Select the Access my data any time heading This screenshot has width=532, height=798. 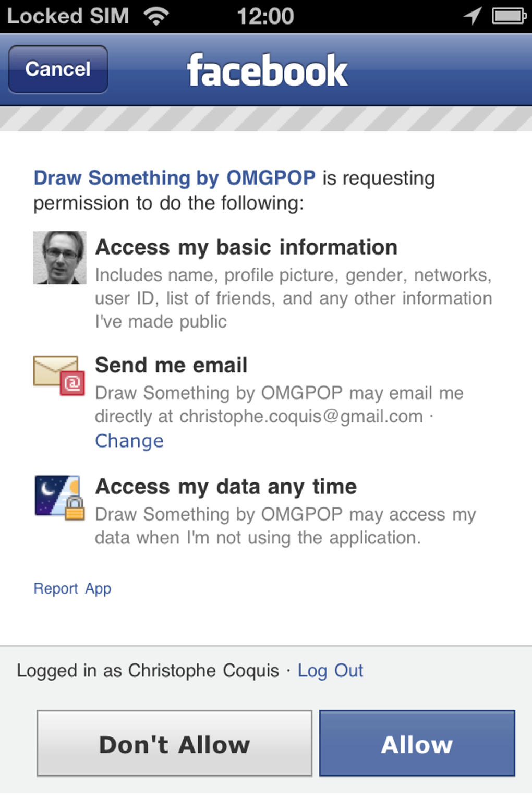[x=226, y=487]
